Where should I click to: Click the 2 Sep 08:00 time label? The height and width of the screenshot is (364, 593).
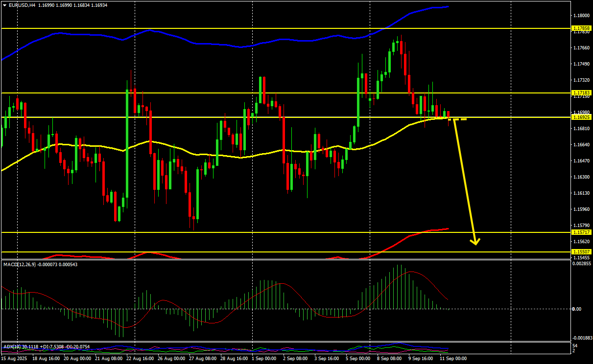coord(295,359)
